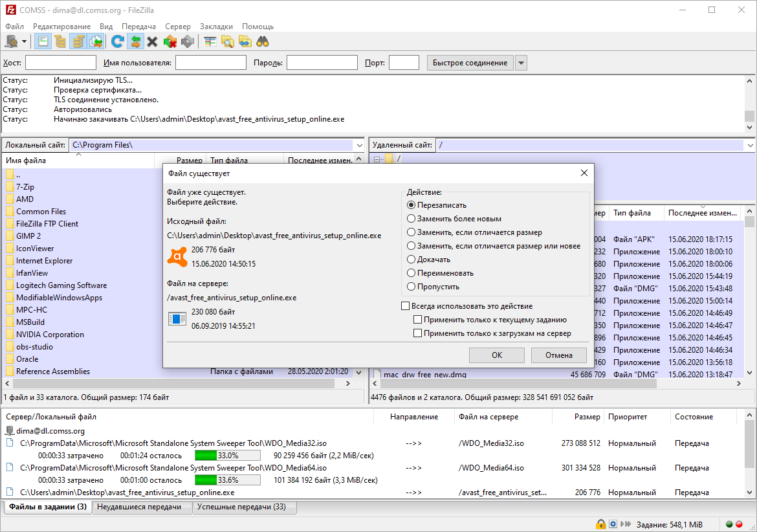The width and height of the screenshot is (757, 532).
Task: Open the Сервер menu
Action: point(178,27)
